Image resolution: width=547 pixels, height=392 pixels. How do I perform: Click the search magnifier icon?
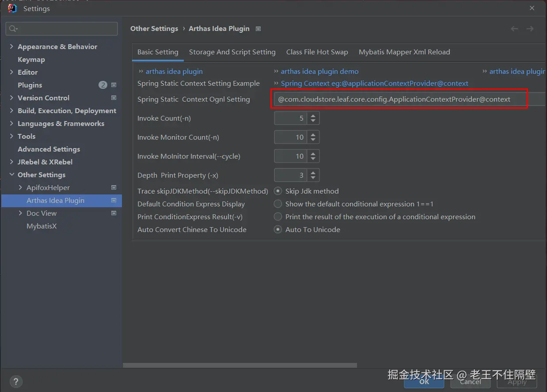click(x=13, y=29)
